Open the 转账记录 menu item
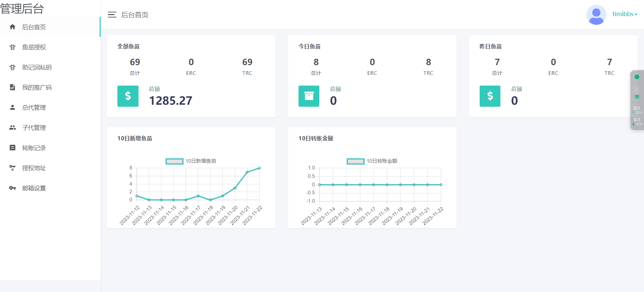The height and width of the screenshot is (292, 644). pyautogui.click(x=34, y=148)
